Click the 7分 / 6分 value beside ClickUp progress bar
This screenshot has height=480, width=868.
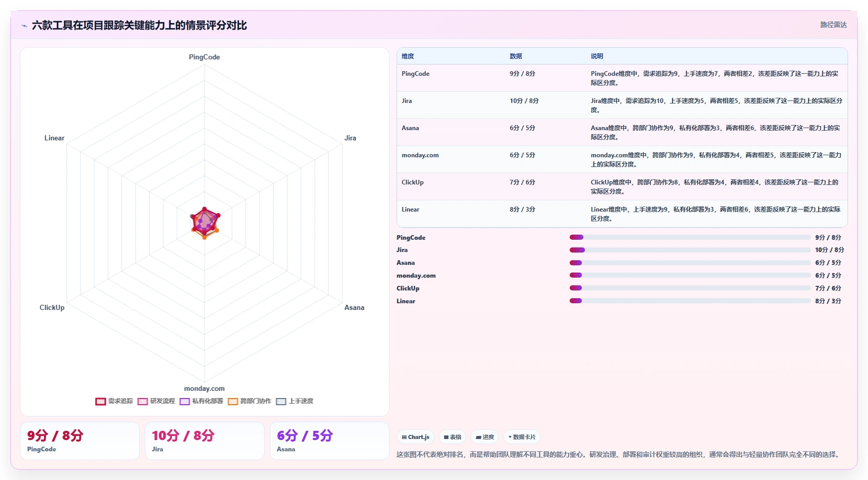[828, 288]
